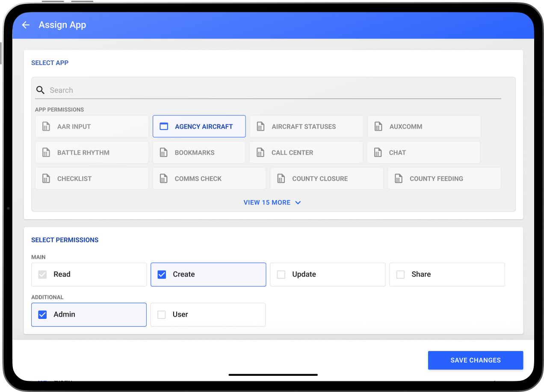The image size is (544, 392).
Task: Select the Chat app tile
Action: [x=423, y=153]
